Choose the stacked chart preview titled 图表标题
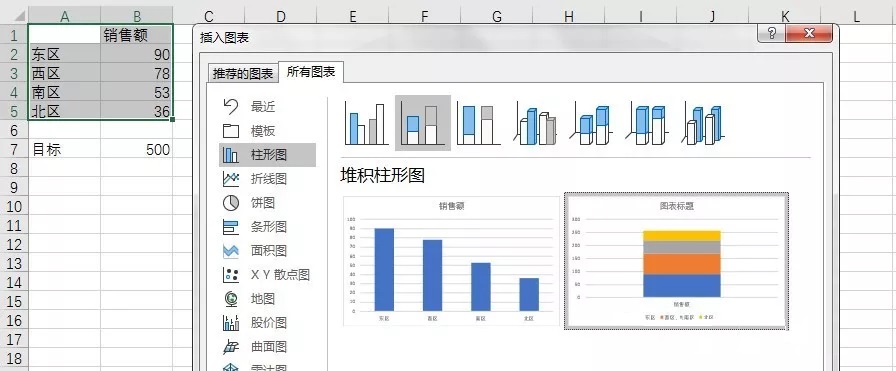Screen dimensions: 896x371 pyautogui.click(x=677, y=261)
